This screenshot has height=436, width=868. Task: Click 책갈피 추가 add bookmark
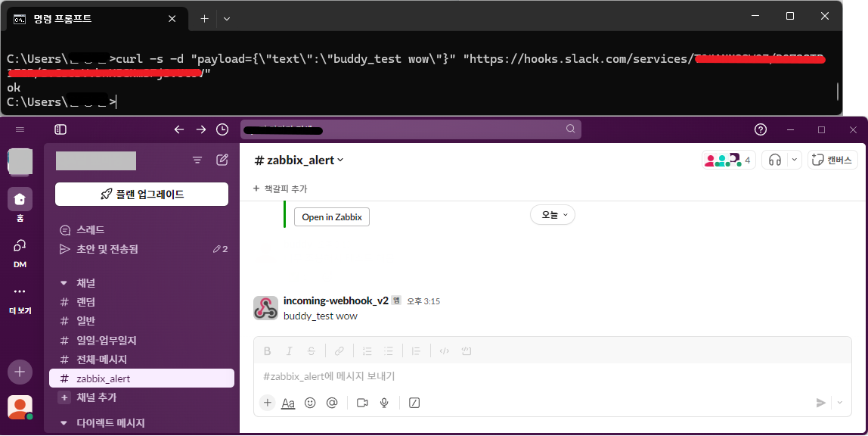280,189
